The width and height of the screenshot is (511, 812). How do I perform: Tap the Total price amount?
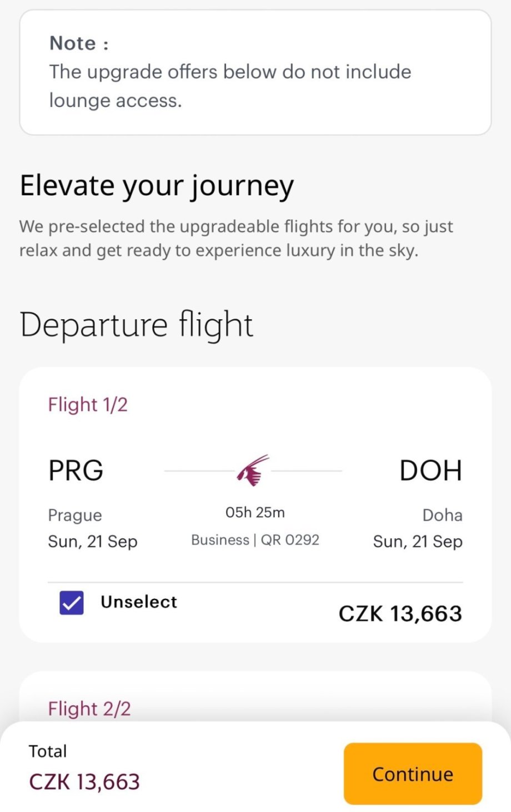(x=84, y=782)
